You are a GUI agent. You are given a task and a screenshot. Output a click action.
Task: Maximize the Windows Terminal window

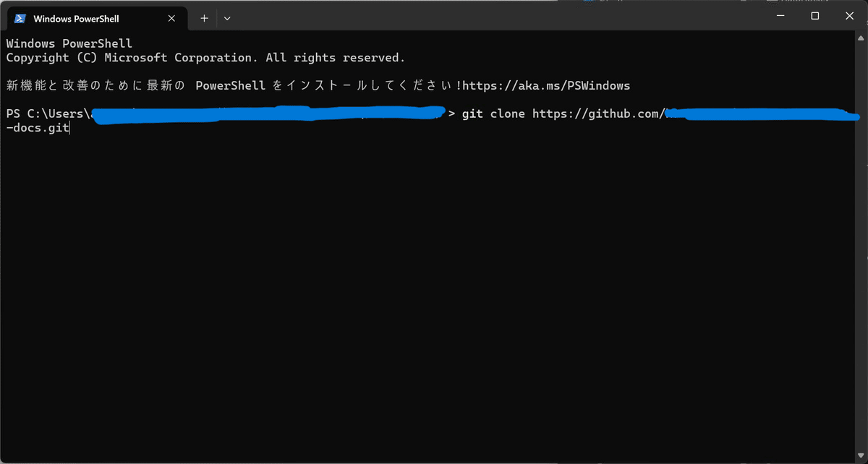[814, 15]
